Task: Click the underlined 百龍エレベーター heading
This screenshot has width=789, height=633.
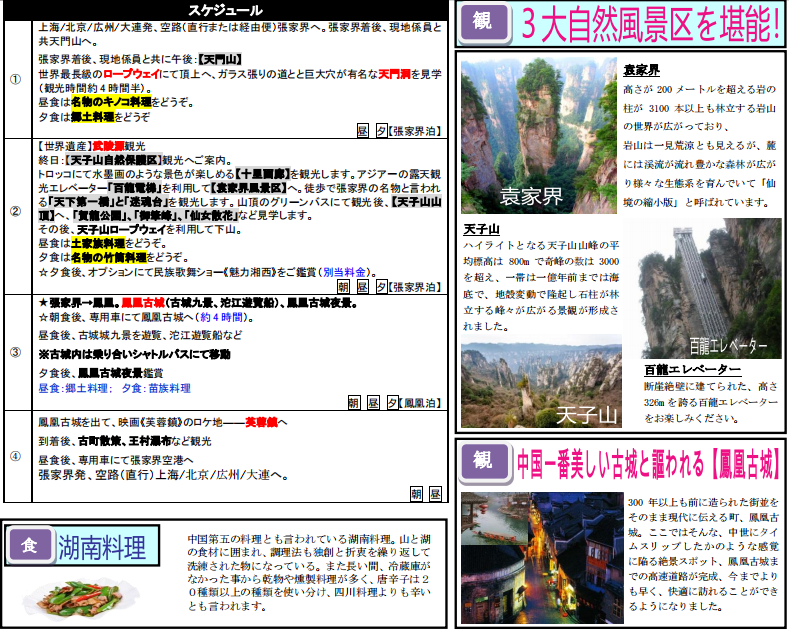Action: coord(692,370)
